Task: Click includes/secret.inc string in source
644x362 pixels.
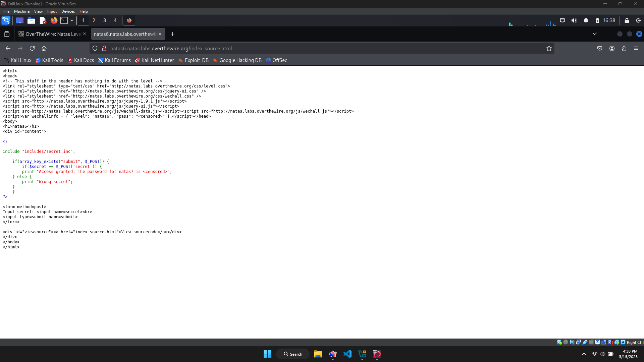Action: click(x=47, y=152)
